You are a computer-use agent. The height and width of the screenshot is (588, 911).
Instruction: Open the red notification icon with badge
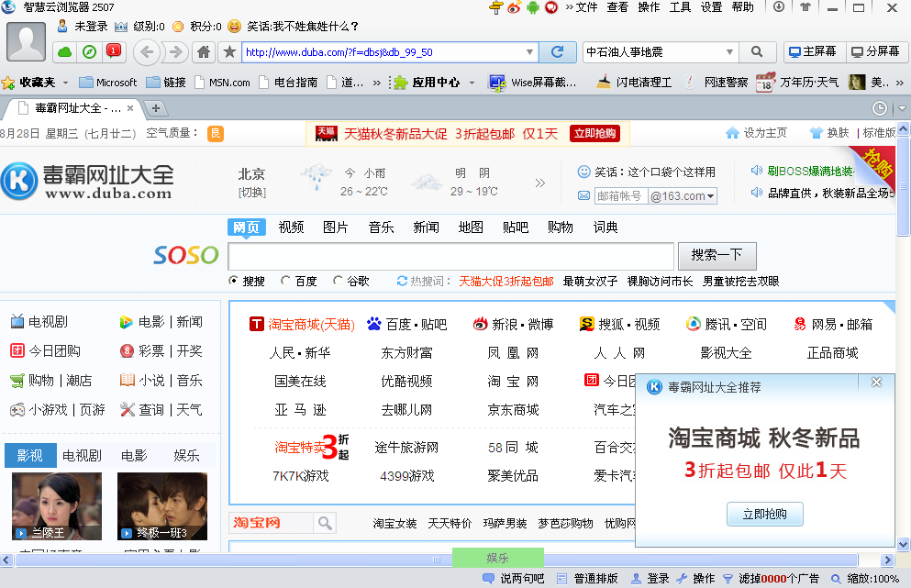pos(113,51)
